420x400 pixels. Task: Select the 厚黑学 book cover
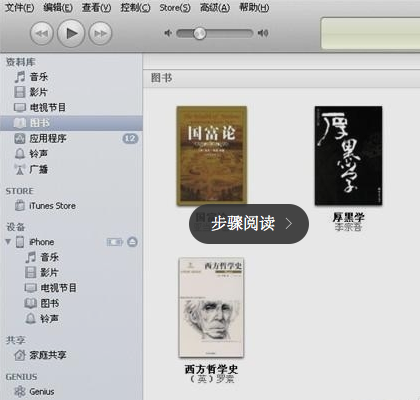point(348,156)
